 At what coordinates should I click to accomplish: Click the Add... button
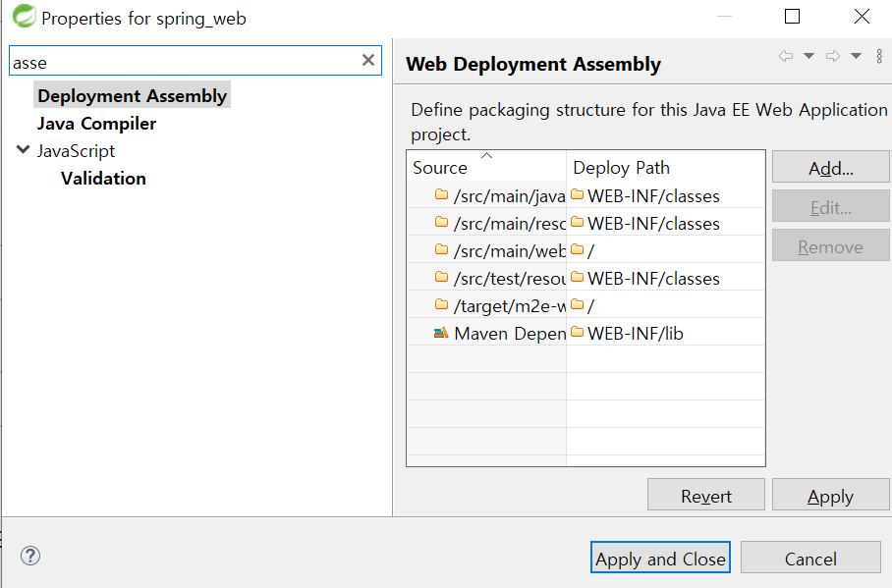[x=830, y=168]
